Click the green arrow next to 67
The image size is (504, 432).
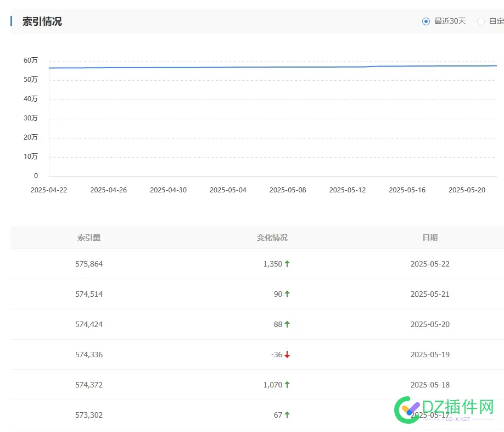(x=287, y=415)
